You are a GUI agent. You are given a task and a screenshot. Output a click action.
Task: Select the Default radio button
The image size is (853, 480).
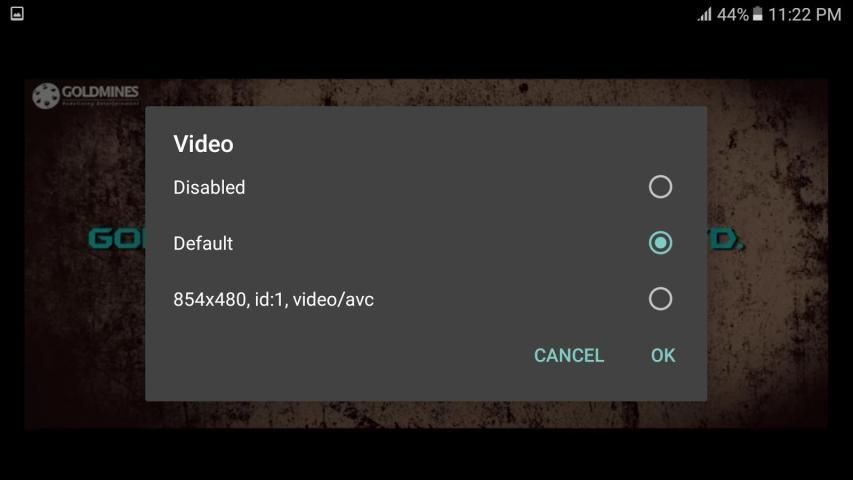660,243
